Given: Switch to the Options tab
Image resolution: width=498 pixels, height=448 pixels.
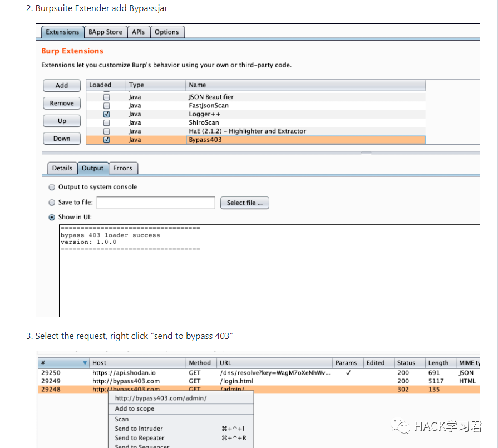Looking at the screenshot, I should [167, 32].
